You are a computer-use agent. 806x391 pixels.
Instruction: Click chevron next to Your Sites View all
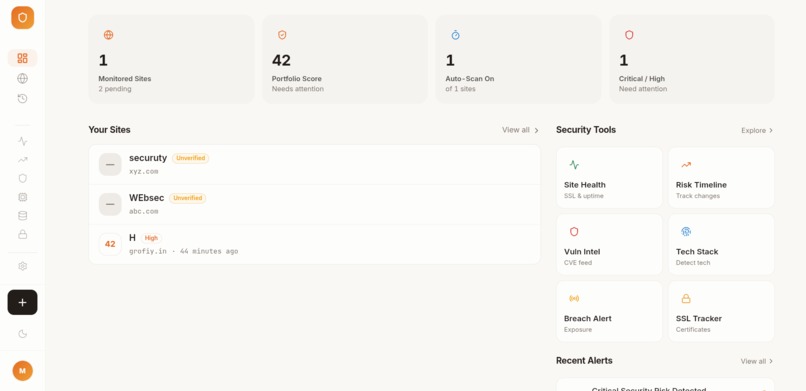click(x=536, y=131)
